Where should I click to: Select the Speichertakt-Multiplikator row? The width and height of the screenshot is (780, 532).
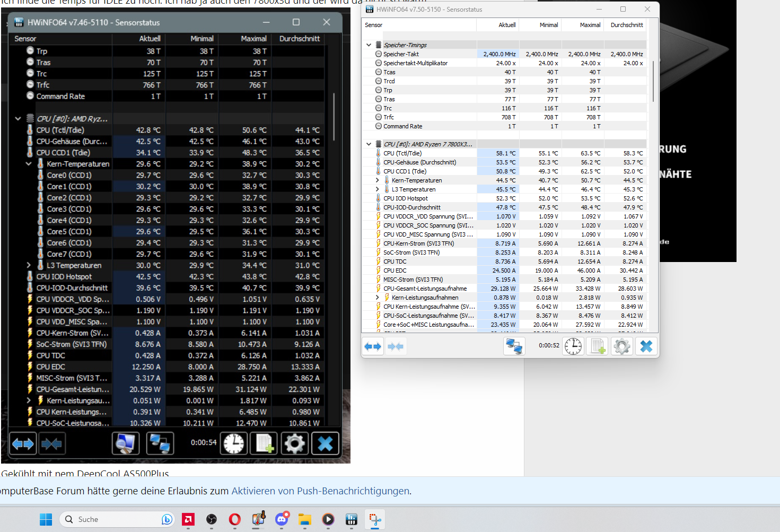coord(505,63)
